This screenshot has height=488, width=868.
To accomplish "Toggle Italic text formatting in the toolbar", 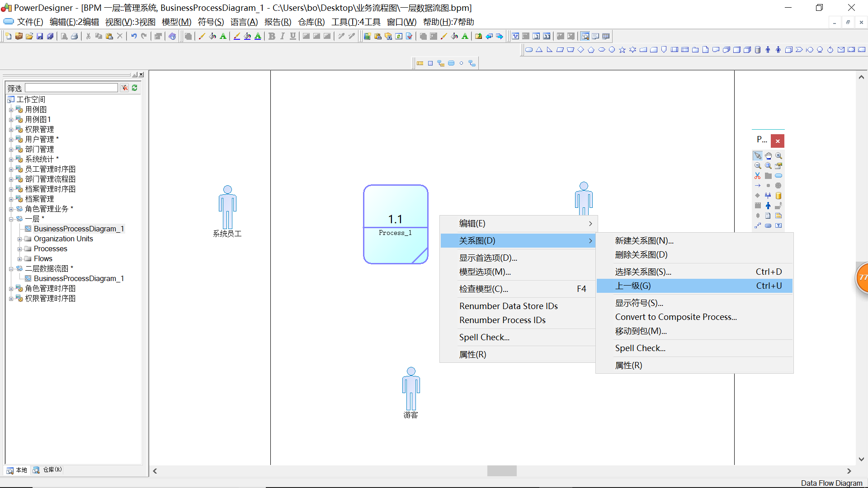I will [x=282, y=36].
